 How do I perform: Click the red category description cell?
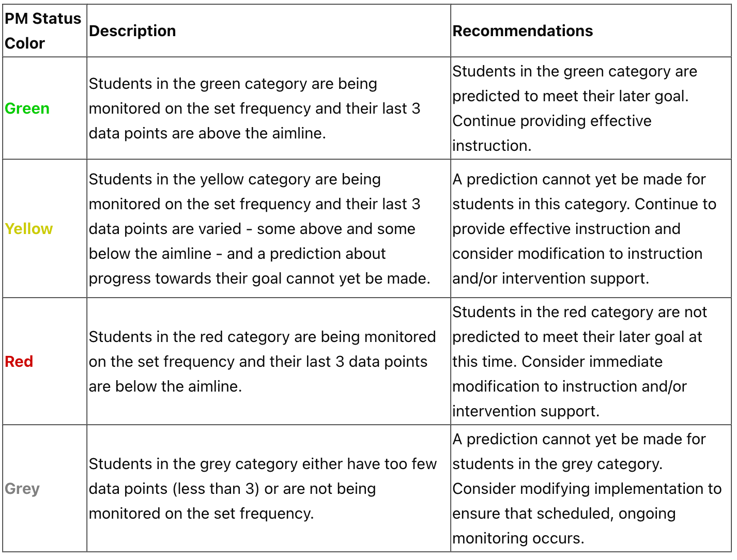tap(269, 362)
